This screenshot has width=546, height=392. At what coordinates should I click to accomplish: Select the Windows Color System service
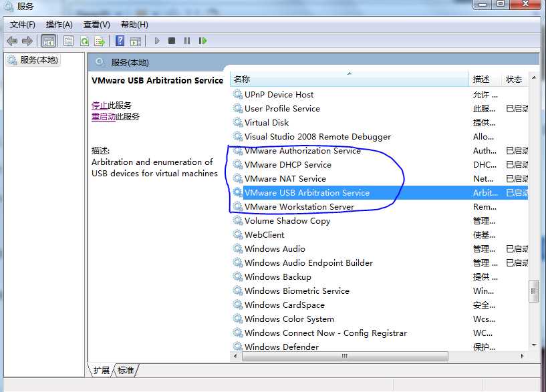click(379, 319)
